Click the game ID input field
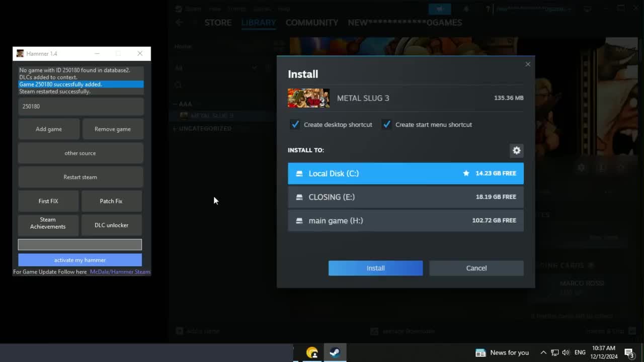 click(x=80, y=107)
